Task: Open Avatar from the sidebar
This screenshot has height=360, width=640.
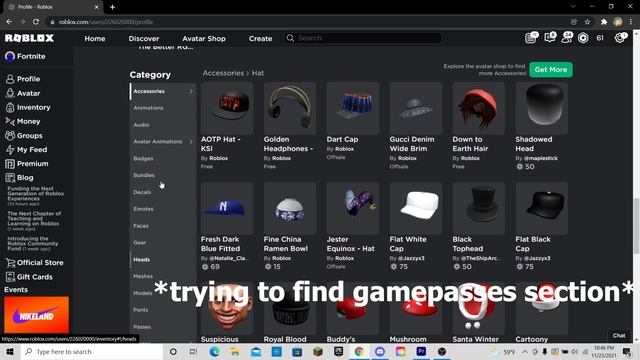Action: tap(22, 93)
